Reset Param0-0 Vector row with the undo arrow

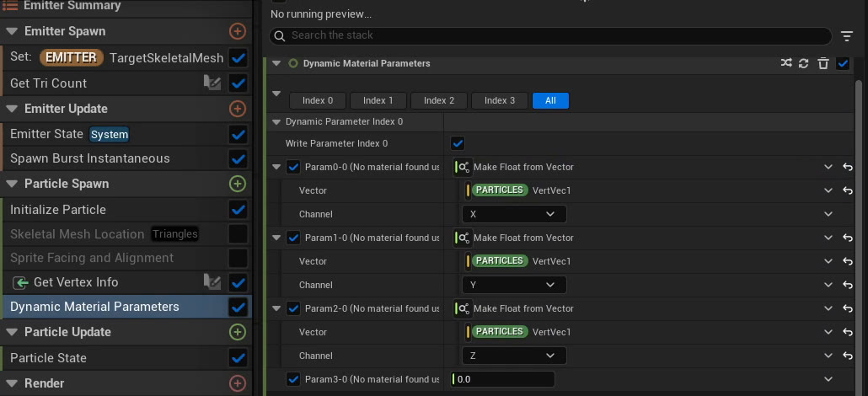[x=848, y=190]
